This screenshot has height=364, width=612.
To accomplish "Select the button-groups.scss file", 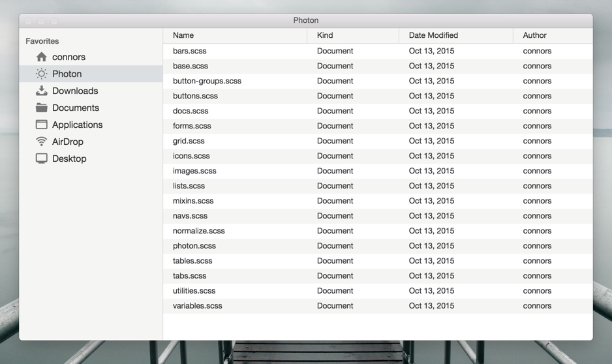I will coord(378,81).
